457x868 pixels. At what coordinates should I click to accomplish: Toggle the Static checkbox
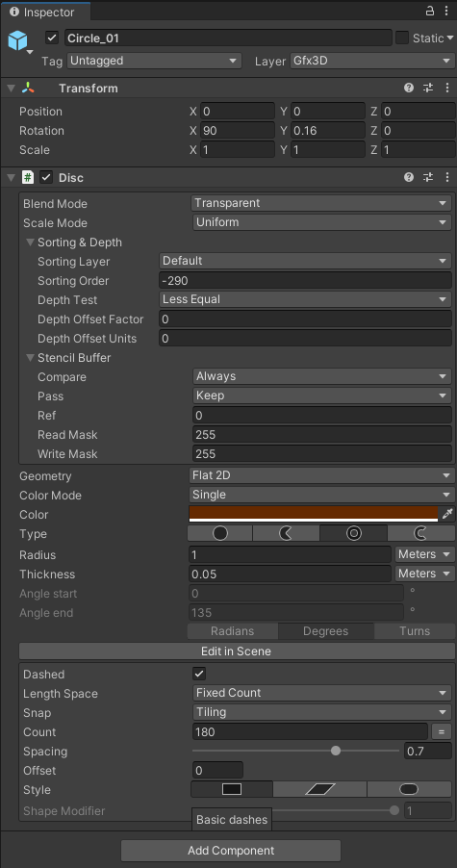pos(402,38)
